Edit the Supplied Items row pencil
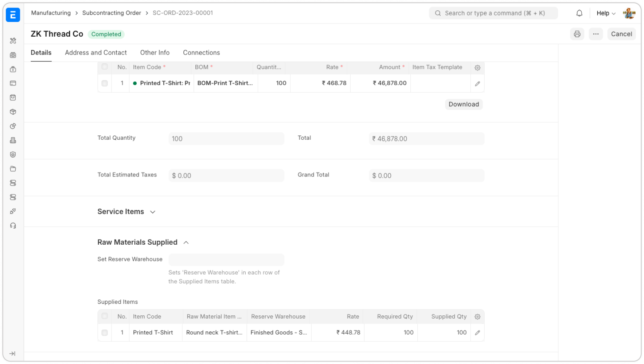This screenshot has width=644, height=364. pyautogui.click(x=477, y=332)
